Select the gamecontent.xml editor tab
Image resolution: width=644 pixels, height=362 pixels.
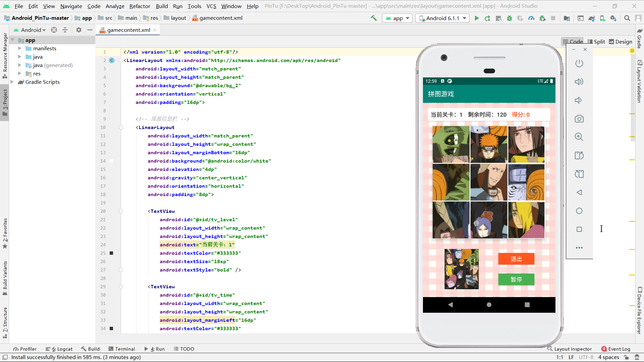pos(128,30)
